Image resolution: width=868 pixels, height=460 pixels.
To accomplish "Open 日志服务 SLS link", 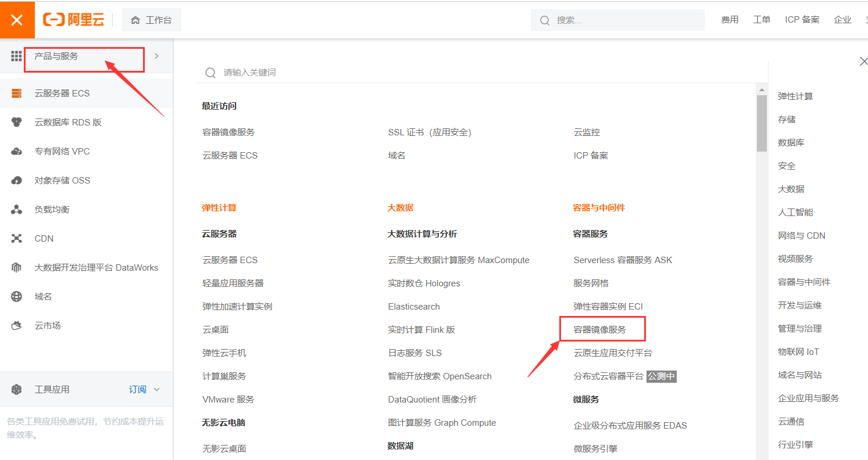I will tap(415, 353).
